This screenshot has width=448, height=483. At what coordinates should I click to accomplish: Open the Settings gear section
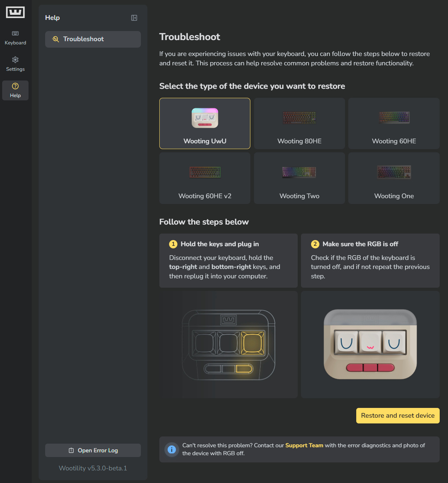click(x=15, y=64)
